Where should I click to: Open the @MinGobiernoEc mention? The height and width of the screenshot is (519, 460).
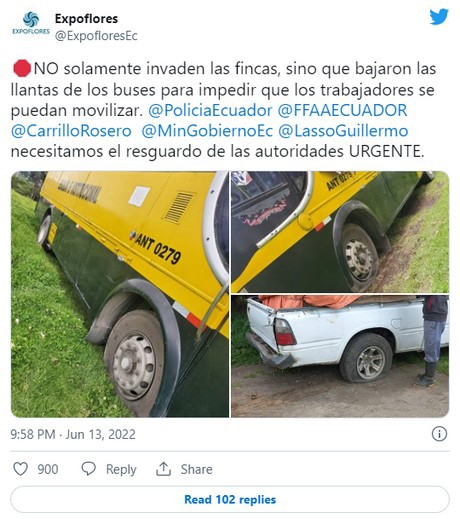coord(207,131)
